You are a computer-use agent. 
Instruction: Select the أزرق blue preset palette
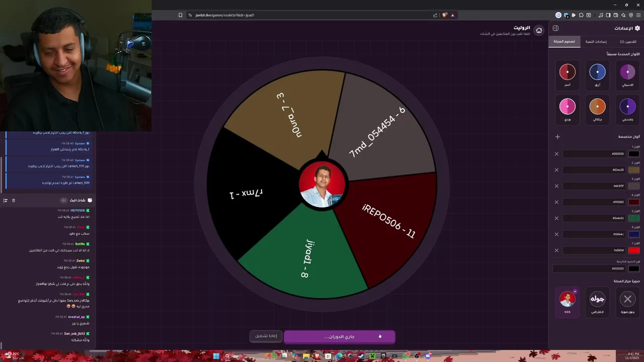598,75
